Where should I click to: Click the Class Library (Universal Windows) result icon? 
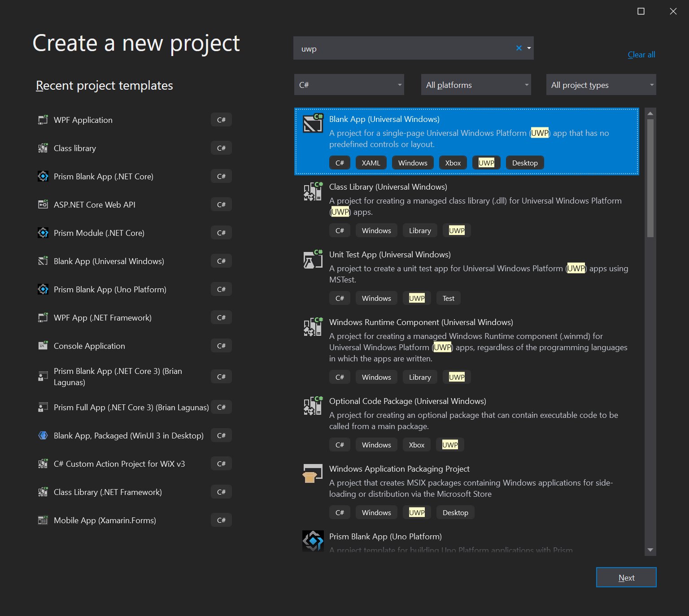[313, 191]
